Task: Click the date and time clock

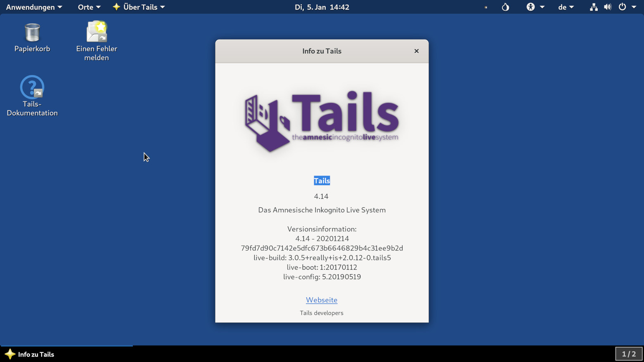Action: click(x=322, y=7)
